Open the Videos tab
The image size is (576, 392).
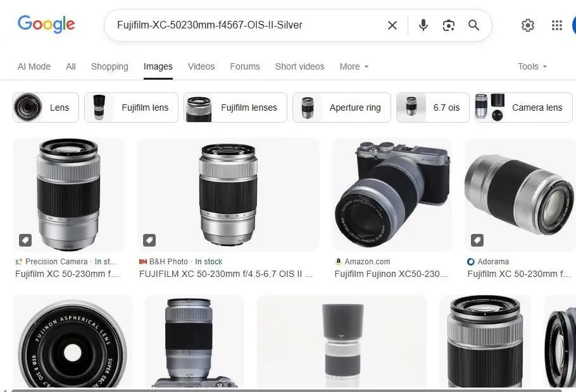[201, 66]
